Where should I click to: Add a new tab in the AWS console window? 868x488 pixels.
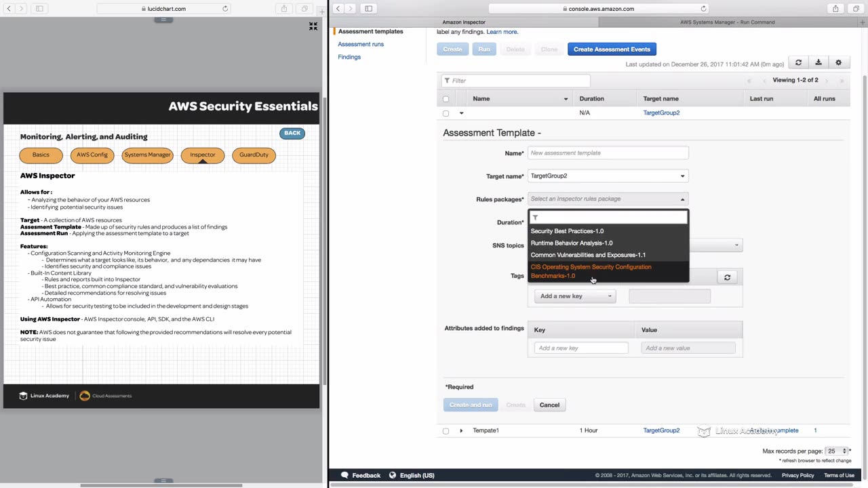[862, 22]
